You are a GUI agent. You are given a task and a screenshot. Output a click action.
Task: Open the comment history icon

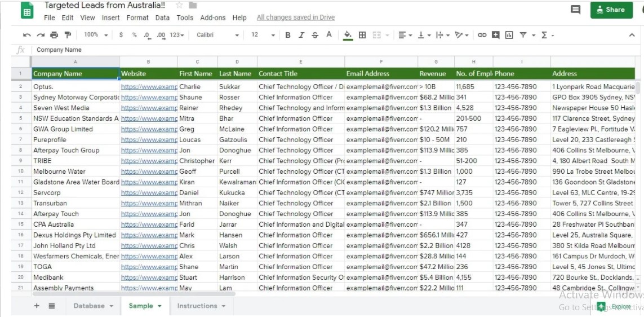point(575,10)
